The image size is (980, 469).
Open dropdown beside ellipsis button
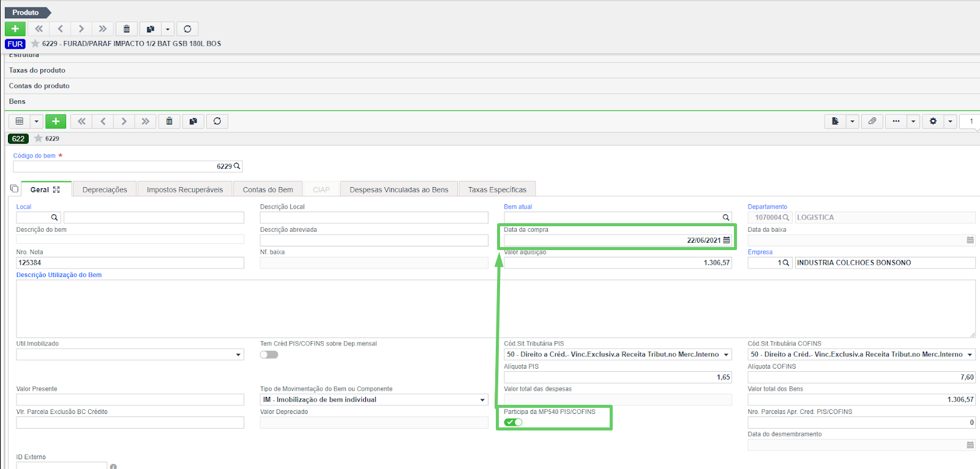(913, 121)
